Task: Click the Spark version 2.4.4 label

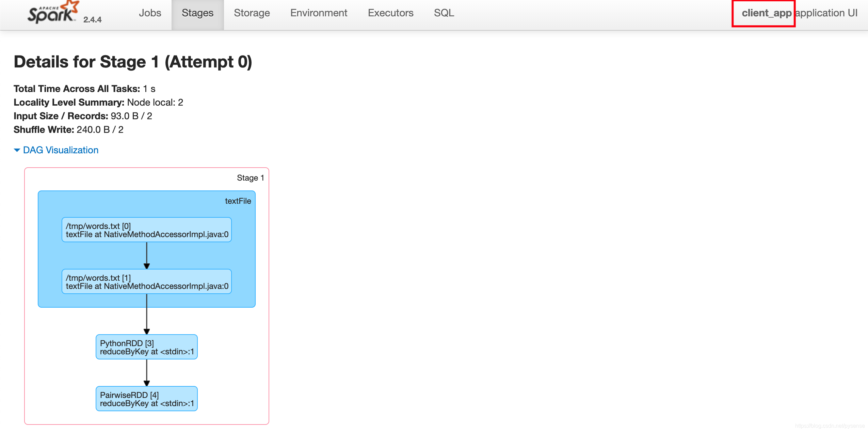Action: [92, 20]
